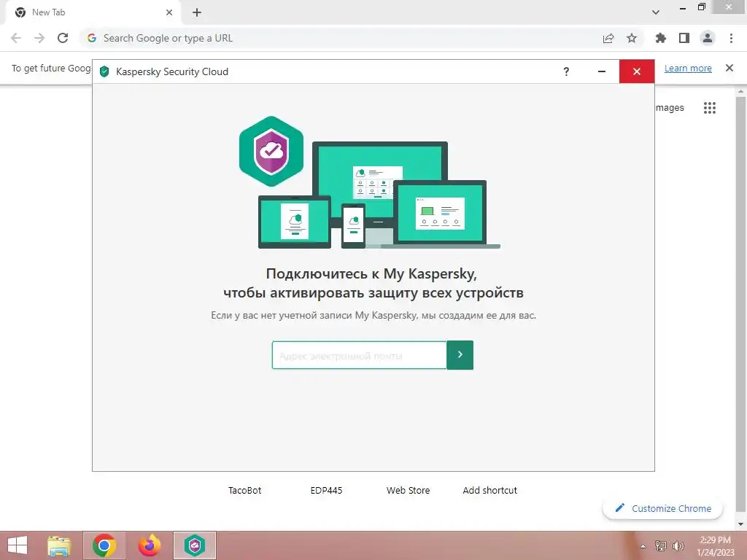Toggle Chrome side panel icon
The width and height of the screenshot is (747, 560).
(x=684, y=38)
